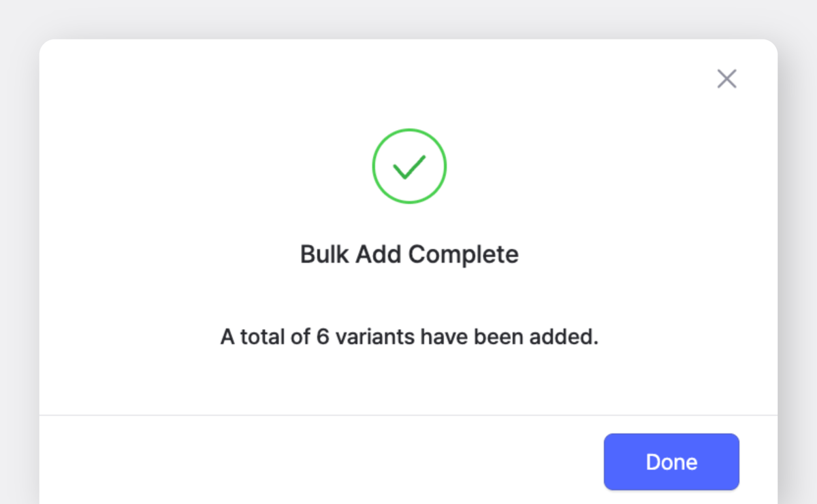
Task: Click the Bulk Add Complete heading
Action: click(408, 254)
